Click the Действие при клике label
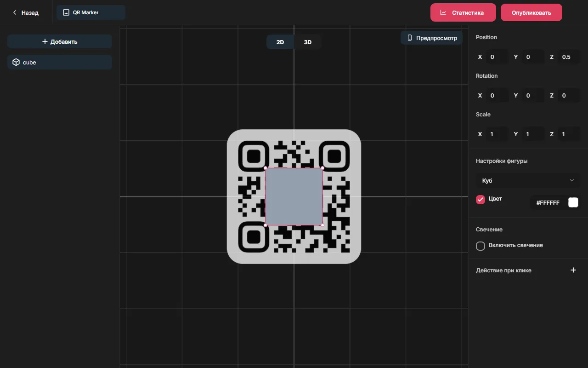 [x=503, y=270]
